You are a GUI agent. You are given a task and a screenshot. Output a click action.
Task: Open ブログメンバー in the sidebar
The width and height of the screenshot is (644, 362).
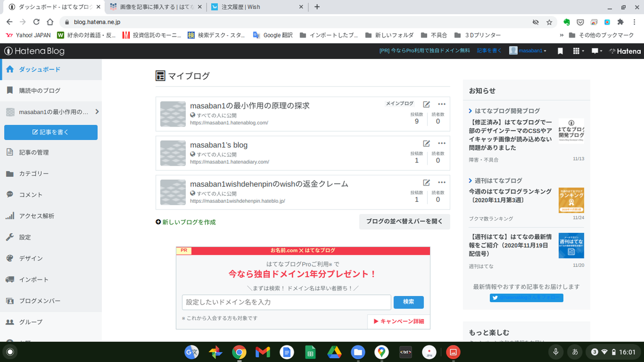click(x=51, y=301)
